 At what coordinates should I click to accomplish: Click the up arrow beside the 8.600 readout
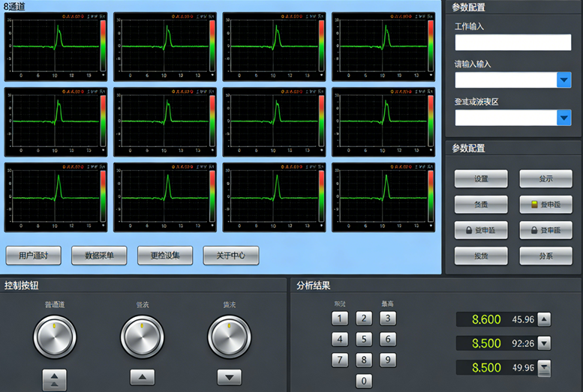point(544,319)
